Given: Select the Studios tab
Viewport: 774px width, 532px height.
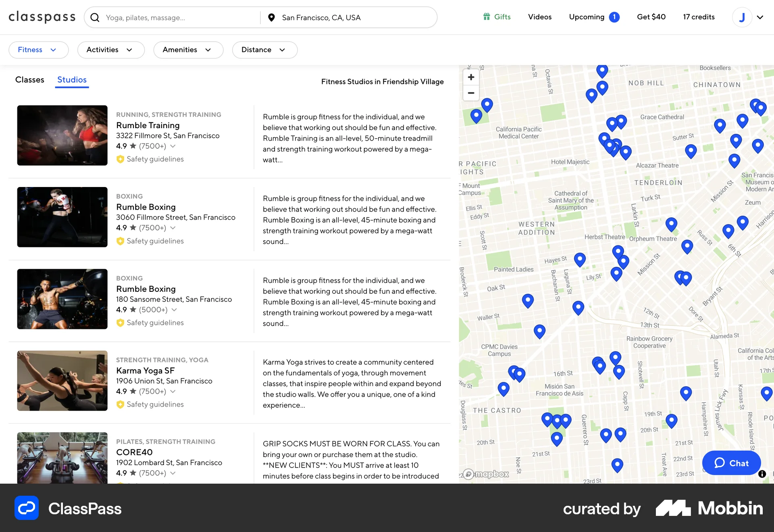Looking at the screenshot, I should tap(72, 79).
